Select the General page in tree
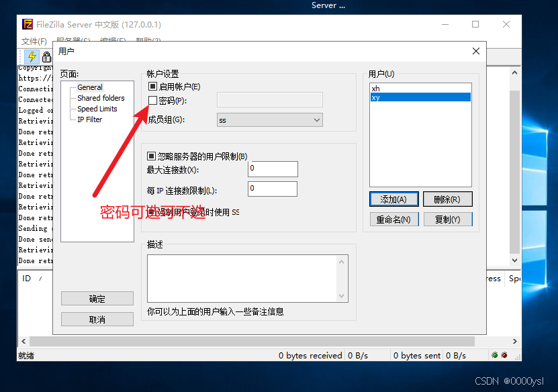 [x=90, y=87]
